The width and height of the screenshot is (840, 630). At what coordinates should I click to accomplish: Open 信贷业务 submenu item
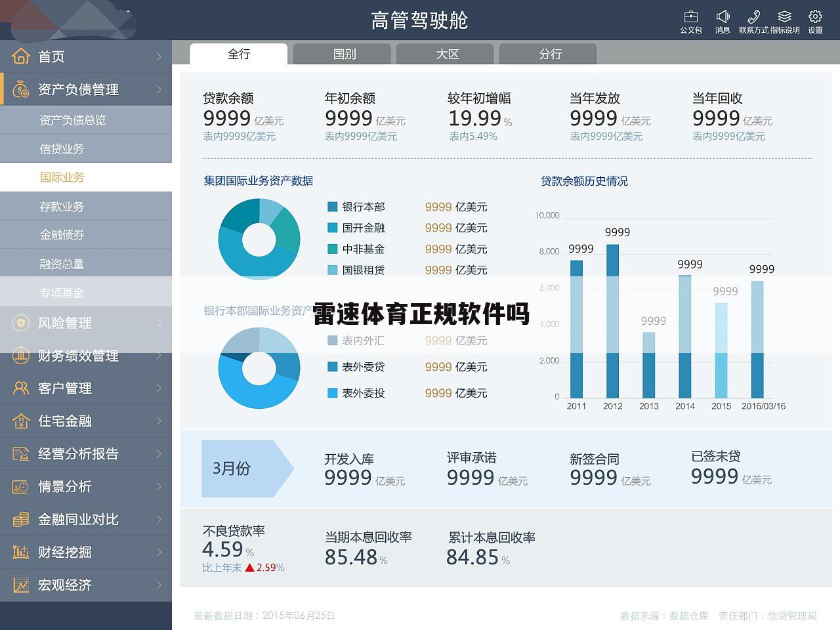(86, 149)
